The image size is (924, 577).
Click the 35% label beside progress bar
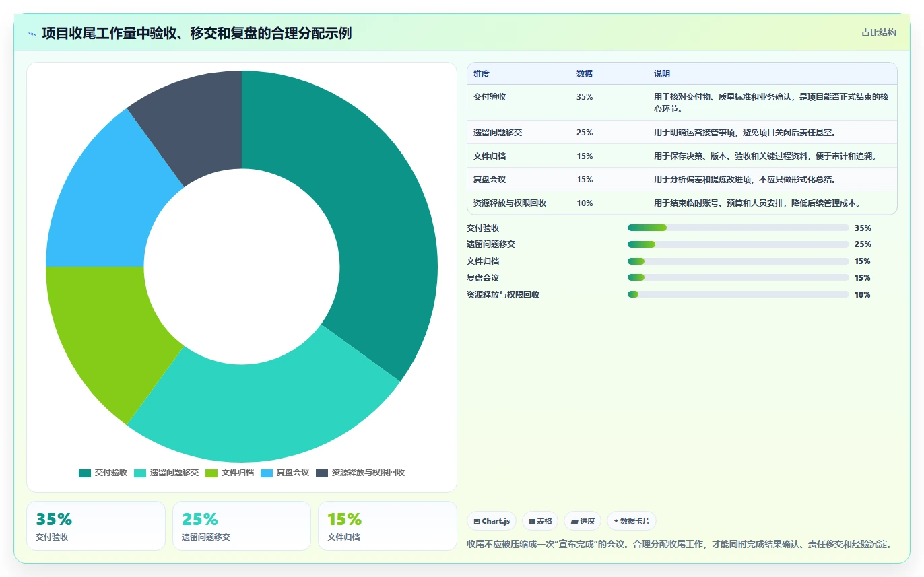point(863,228)
